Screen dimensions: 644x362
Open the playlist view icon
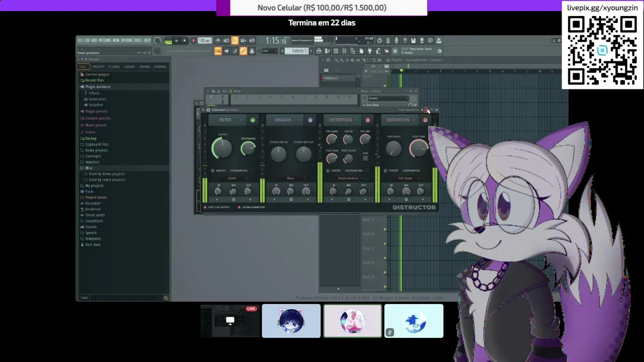pyautogui.click(x=319, y=51)
